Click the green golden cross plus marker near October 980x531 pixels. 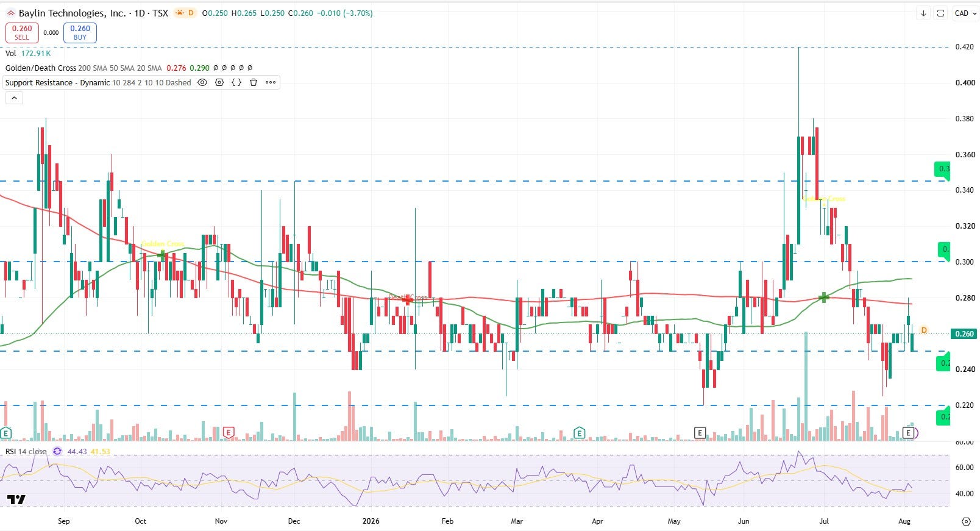tap(162, 255)
